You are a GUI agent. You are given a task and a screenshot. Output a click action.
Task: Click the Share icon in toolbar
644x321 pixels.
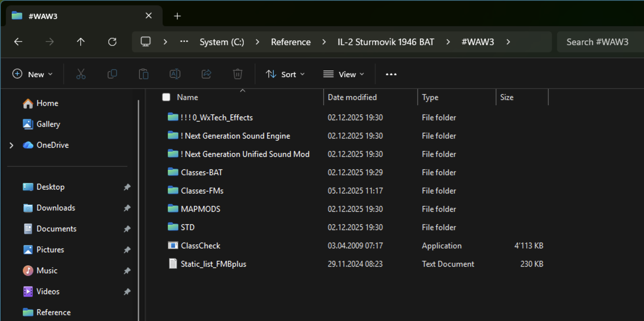[206, 74]
